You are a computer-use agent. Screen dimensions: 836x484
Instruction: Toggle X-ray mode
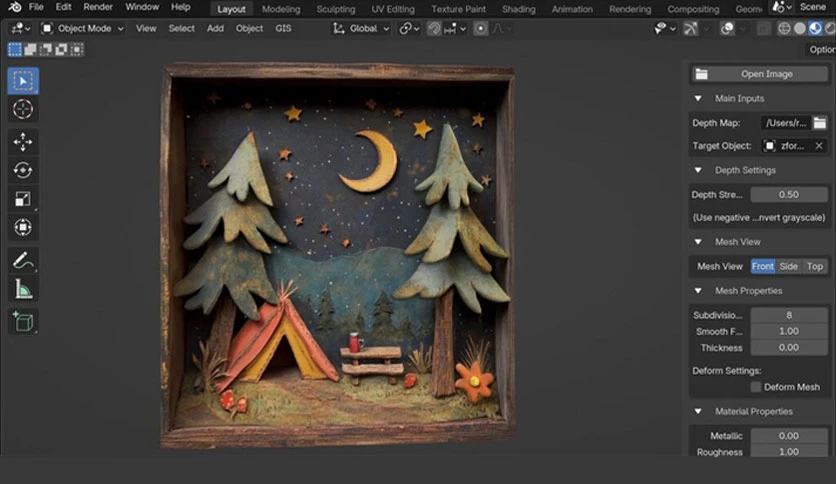coord(764,28)
